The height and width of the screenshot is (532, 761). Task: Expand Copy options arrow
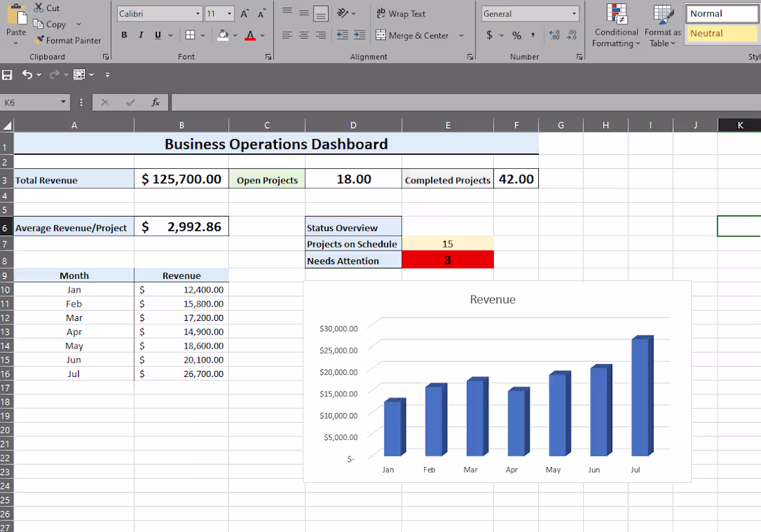pyautogui.click(x=79, y=24)
